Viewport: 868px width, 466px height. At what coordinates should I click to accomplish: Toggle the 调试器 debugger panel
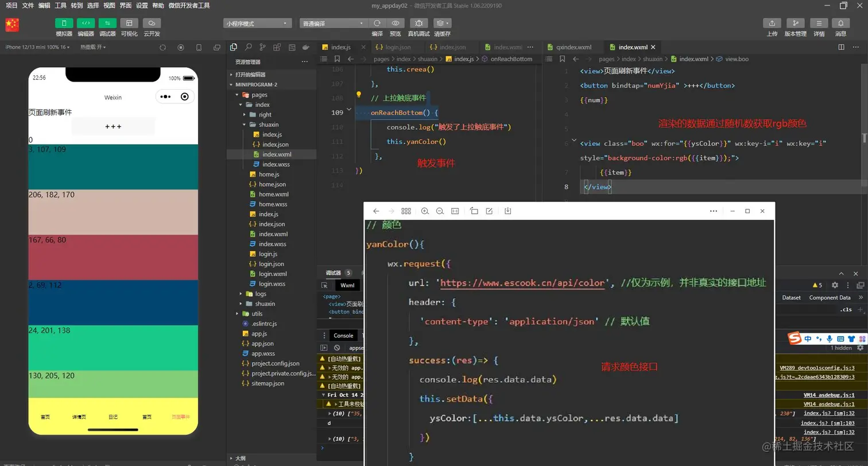[x=107, y=24]
